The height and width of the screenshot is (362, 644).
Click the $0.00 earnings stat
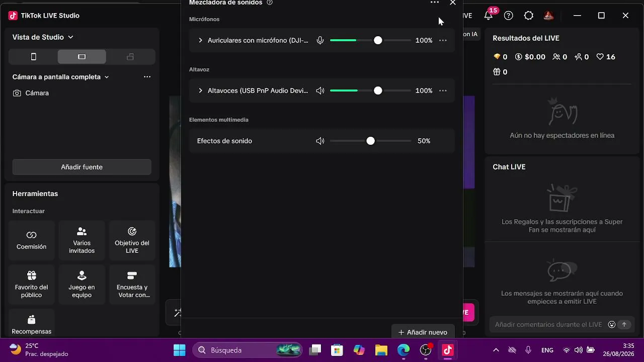click(x=530, y=57)
